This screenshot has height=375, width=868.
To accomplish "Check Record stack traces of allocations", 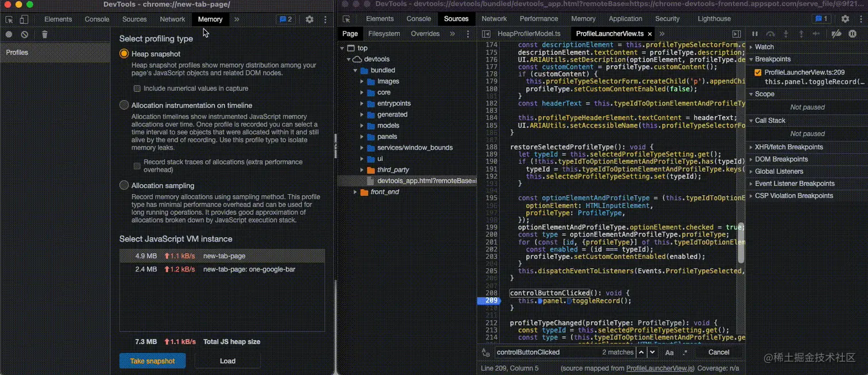I will tap(137, 166).
